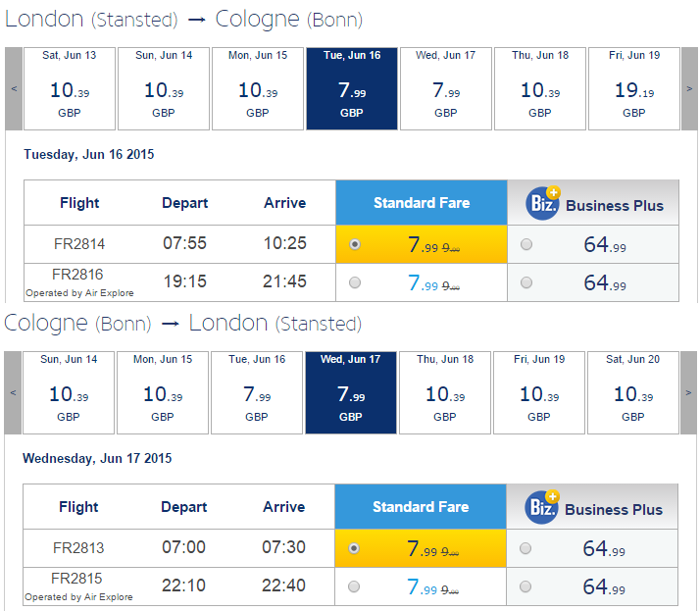Select Standard Fare radio for flight FR2815
Screen dimensions: 700x611
354,586
